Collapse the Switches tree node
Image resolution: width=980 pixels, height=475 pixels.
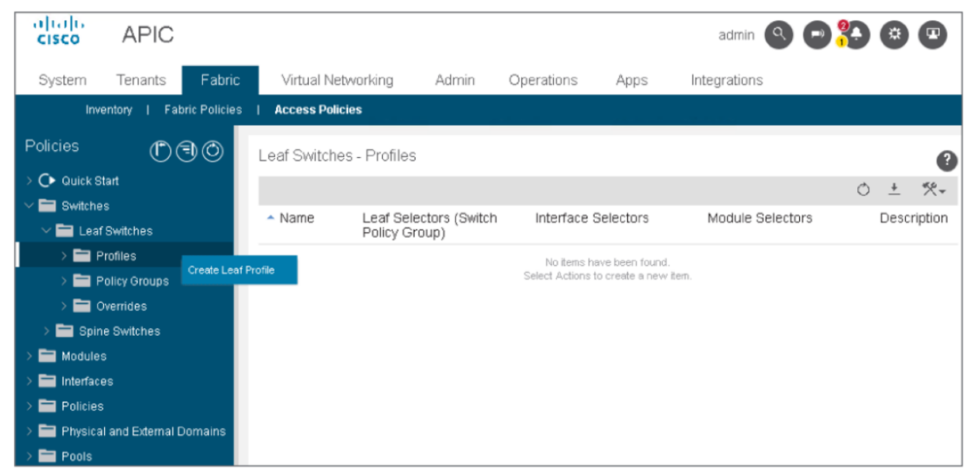click(x=29, y=206)
